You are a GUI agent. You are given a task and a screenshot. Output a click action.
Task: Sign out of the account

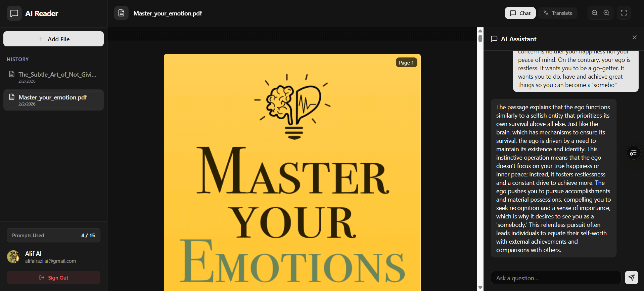click(53, 278)
